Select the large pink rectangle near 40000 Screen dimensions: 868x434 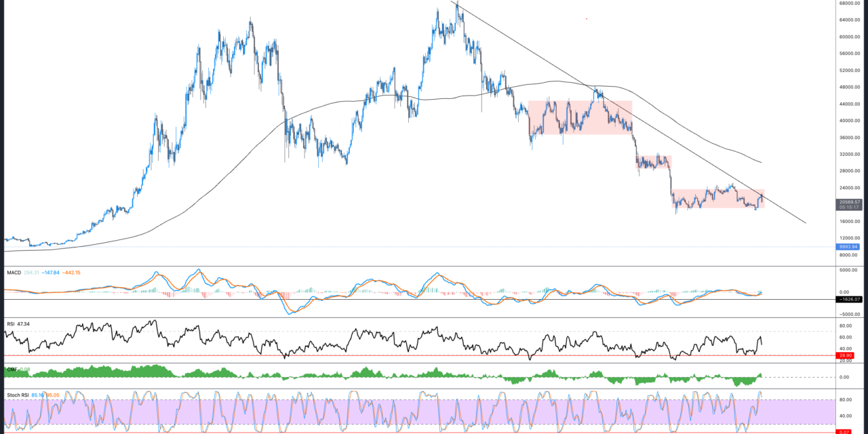580,117
